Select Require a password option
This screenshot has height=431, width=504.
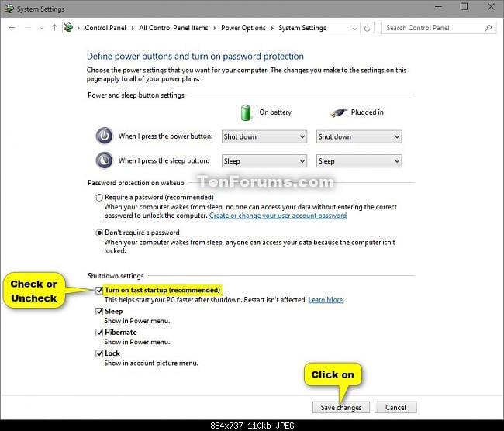[99, 198]
